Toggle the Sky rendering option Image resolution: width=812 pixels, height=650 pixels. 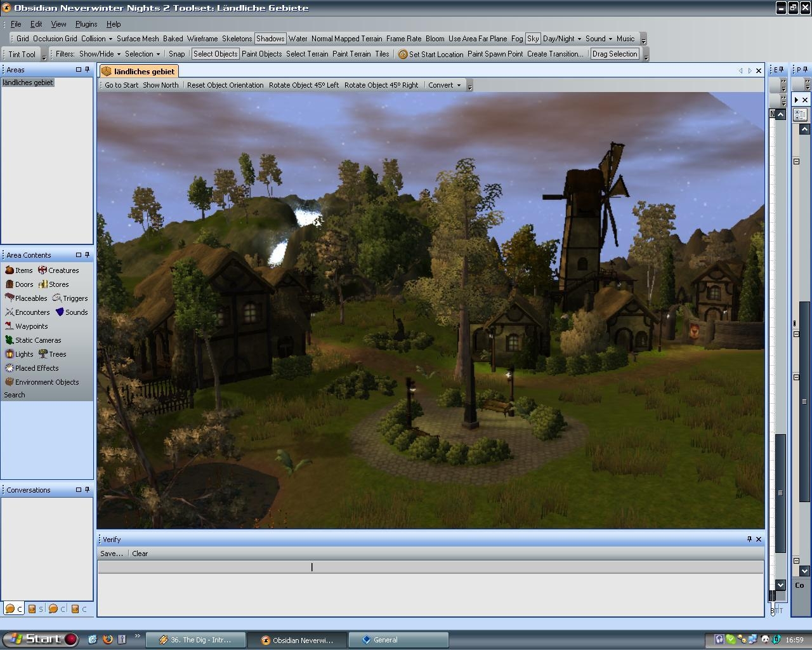tap(533, 39)
